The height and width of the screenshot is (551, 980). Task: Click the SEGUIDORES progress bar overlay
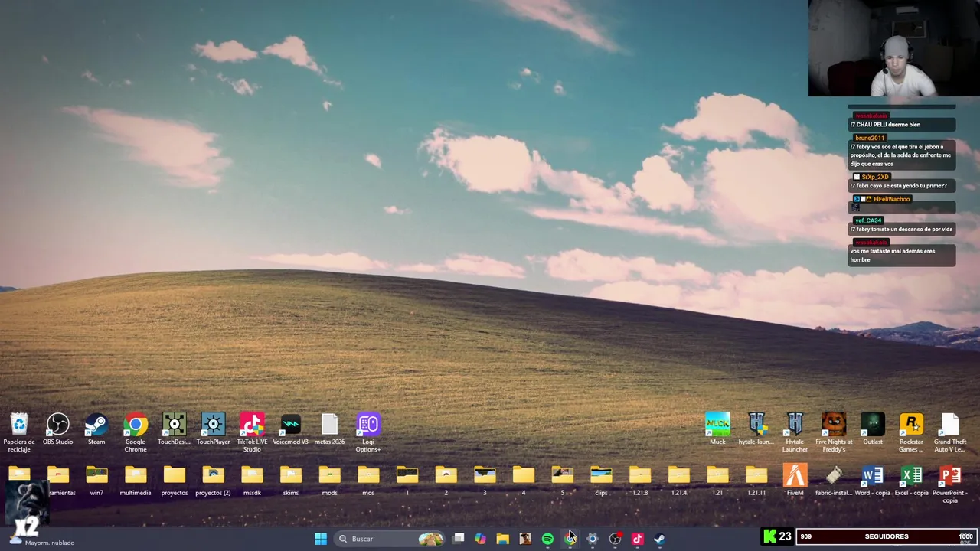pos(887,536)
